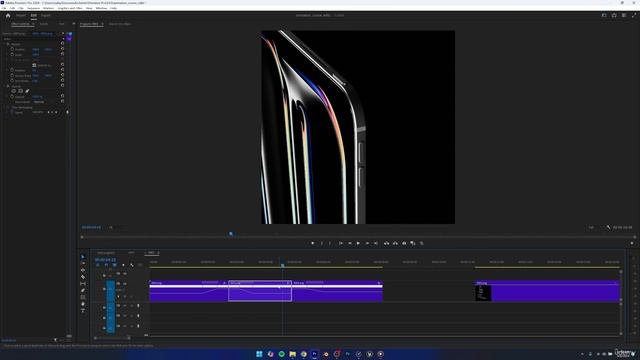
Task: Select the Razor tool
Action: click(83, 277)
